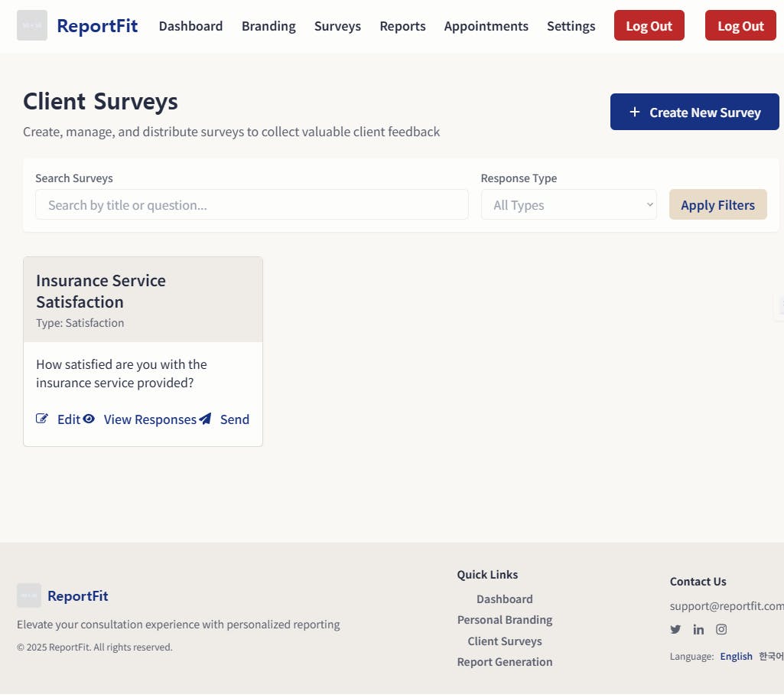Open the Report Generation footer link
This screenshot has width=784, height=698.
tap(505, 662)
